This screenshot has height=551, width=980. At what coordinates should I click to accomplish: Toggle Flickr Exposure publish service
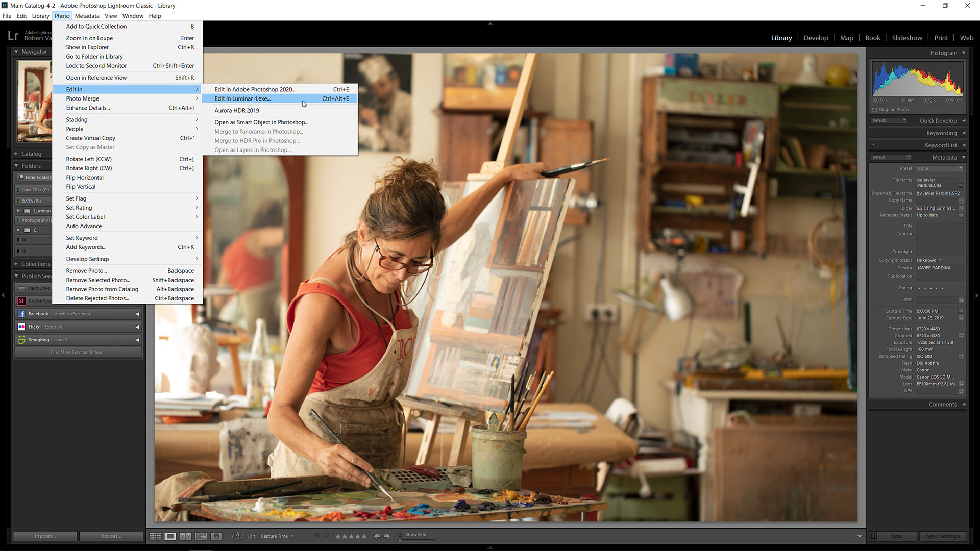pyautogui.click(x=138, y=327)
